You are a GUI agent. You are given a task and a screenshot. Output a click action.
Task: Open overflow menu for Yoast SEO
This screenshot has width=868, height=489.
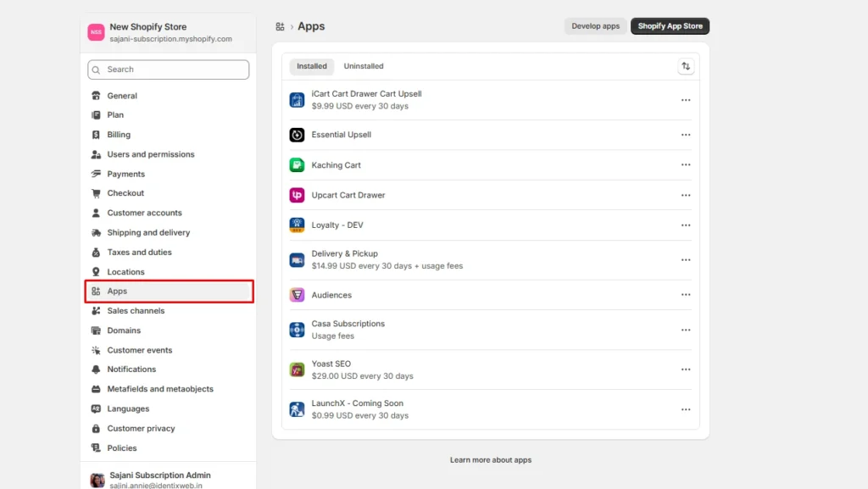click(x=686, y=370)
